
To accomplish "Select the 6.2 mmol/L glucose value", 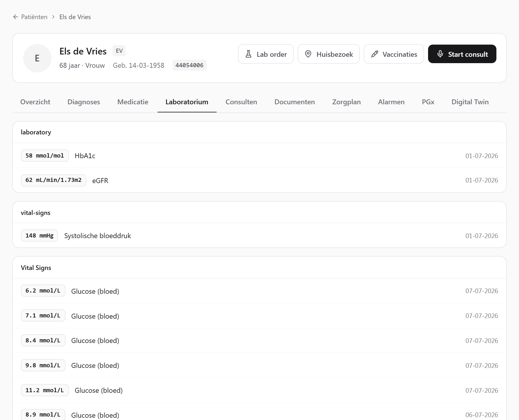I will 43,291.
